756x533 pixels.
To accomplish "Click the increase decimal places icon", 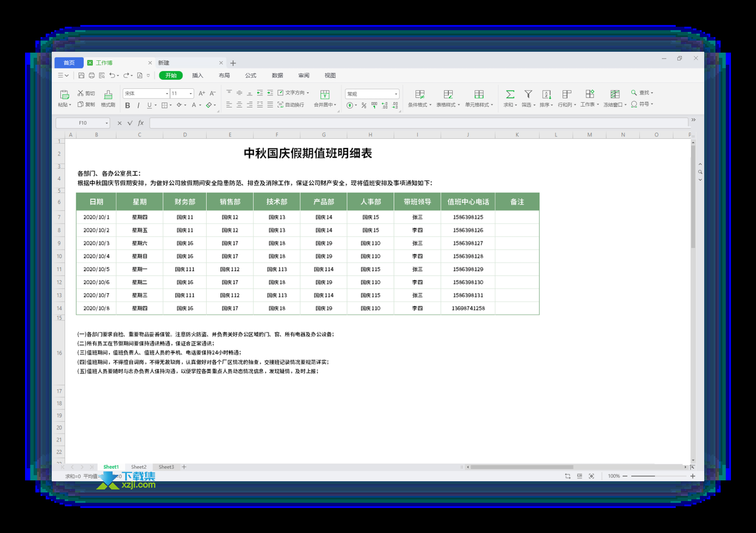I will pyautogui.click(x=384, y=105).
